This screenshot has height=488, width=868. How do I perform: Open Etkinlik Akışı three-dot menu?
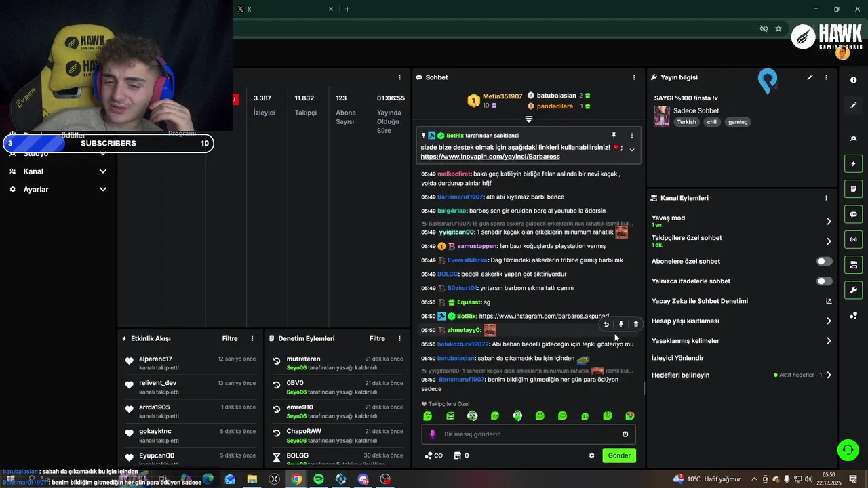(x=252, y=338)
